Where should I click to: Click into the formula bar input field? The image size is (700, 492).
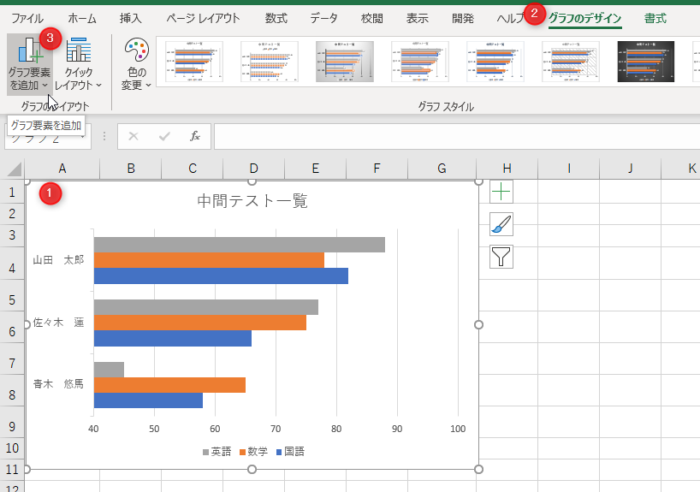(x=450, y=136)
